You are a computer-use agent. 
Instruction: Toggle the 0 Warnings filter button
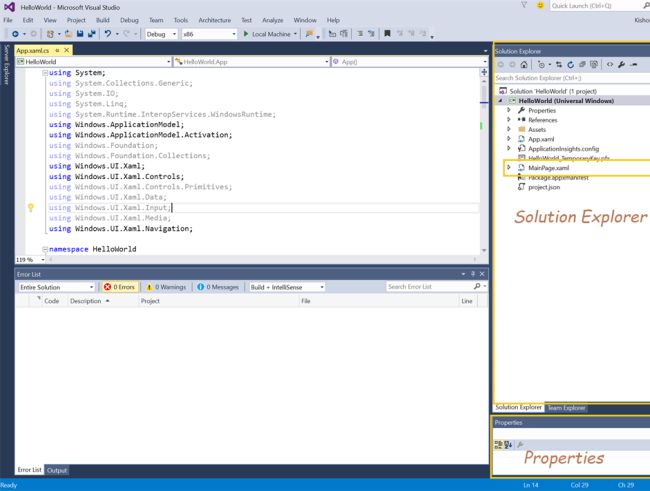[x=166, y=287]
